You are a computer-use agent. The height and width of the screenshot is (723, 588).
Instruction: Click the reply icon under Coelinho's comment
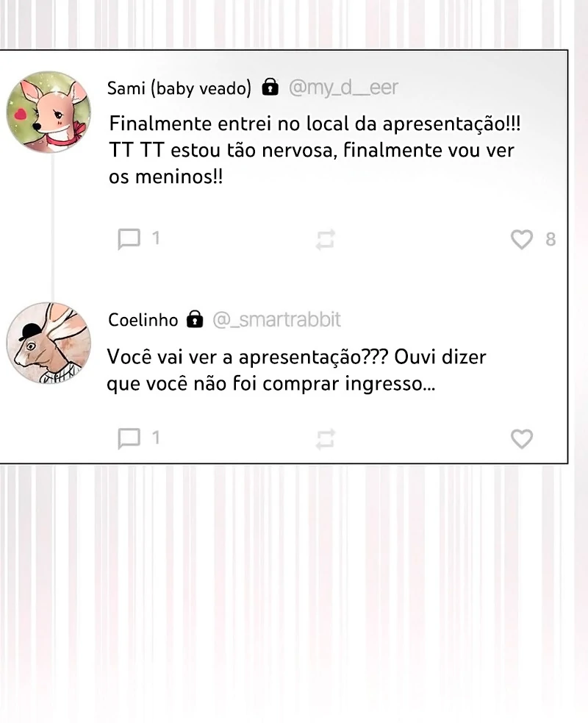coord(129,438)
